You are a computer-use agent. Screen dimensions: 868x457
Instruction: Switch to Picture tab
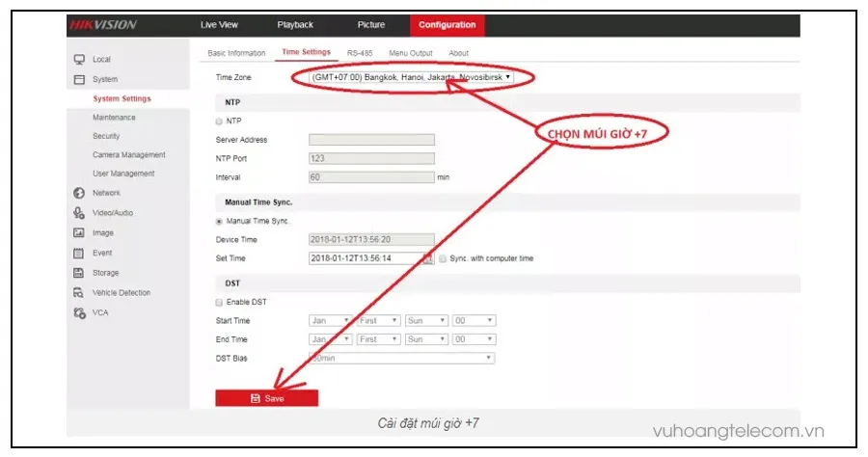coord(371,25)
